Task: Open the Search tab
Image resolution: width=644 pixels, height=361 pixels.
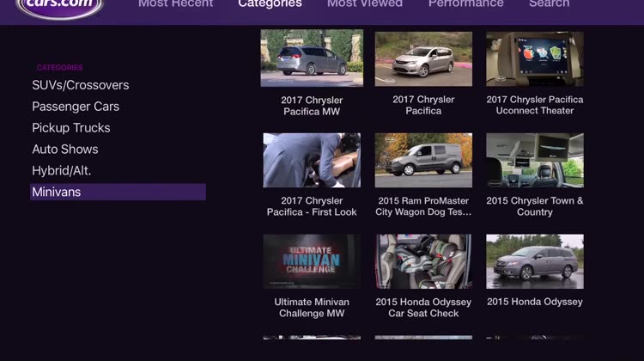Action: pyautogui.click(x=550, y=4)
